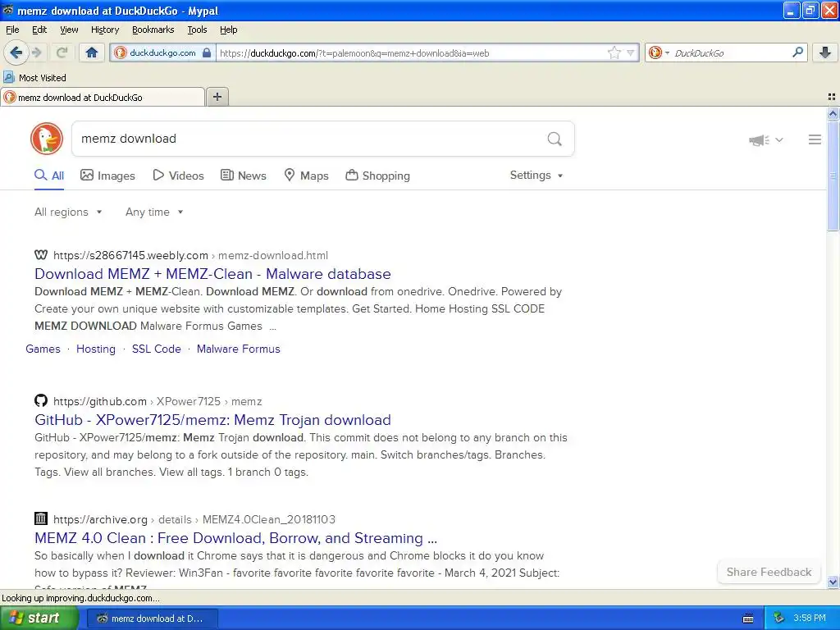The height and width of the screenshot is (630, 840).
Task: Go back with the browser back arrow
Action: pos(16,52)
